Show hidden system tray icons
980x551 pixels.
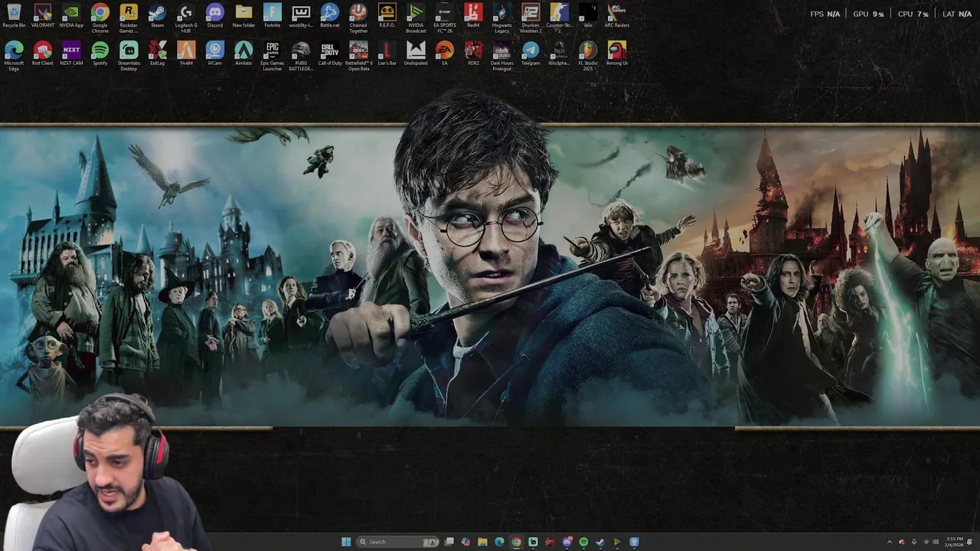click(x=890, y=542)
